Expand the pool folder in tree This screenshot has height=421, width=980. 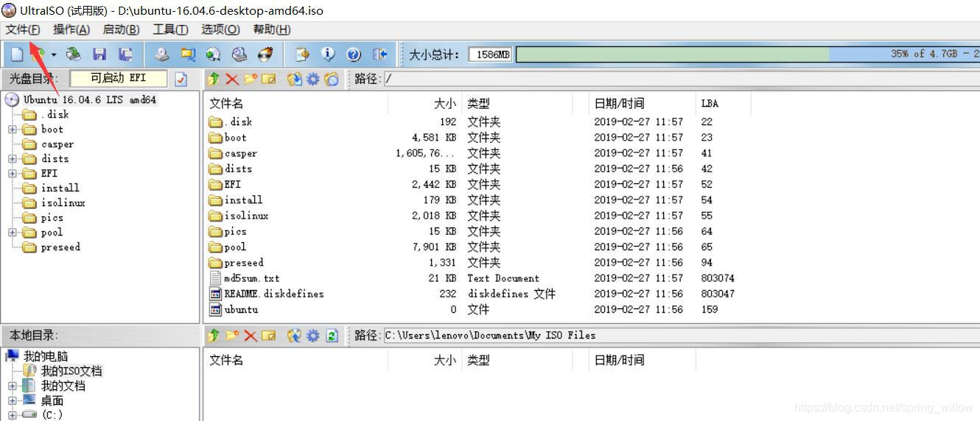point(13,233)
